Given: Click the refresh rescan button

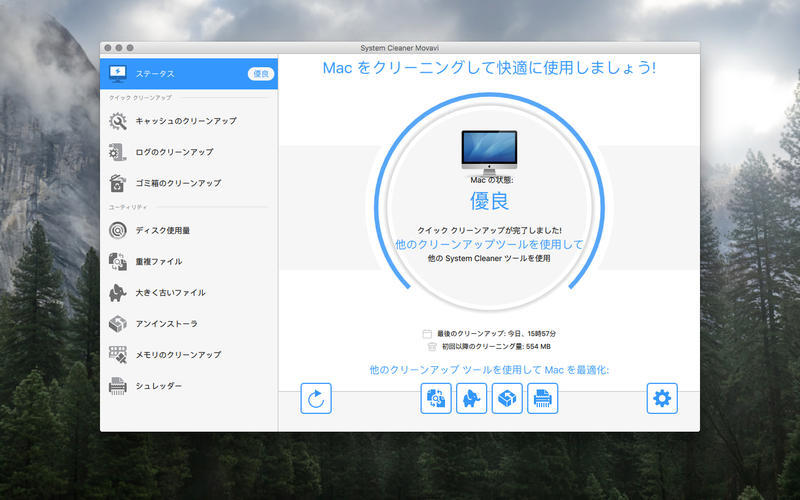Looking at the screenshot, I should 316,398.
